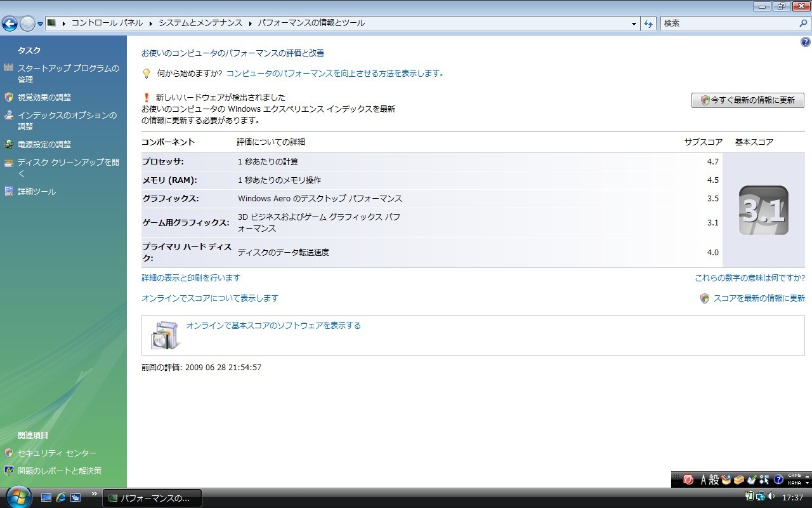Expand the breadcrumb arrow before コントロール パネル

(64, 23)
